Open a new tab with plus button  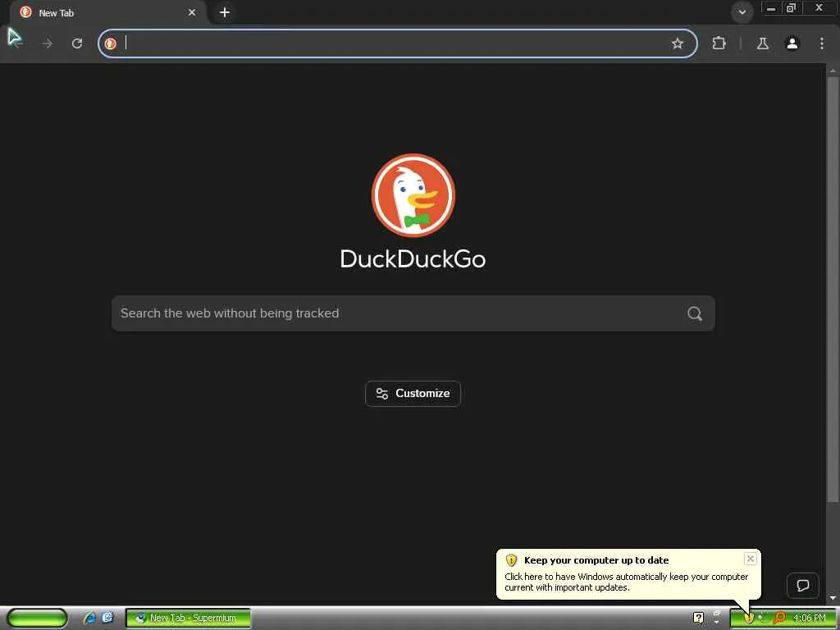point(225,12)
